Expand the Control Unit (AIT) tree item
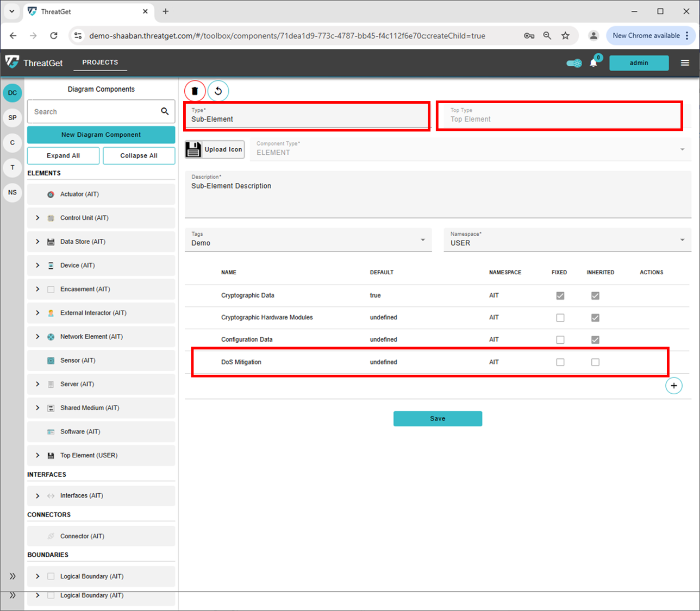 37,218
